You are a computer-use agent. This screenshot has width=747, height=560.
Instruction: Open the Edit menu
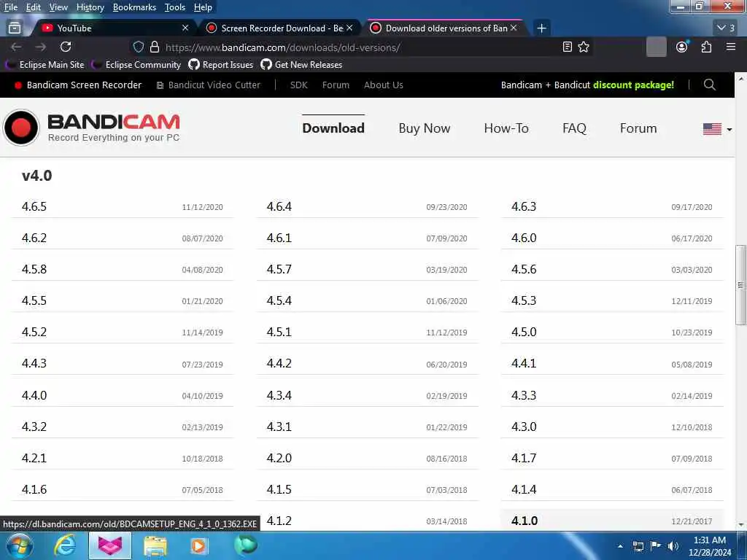[x=34, y=7]
